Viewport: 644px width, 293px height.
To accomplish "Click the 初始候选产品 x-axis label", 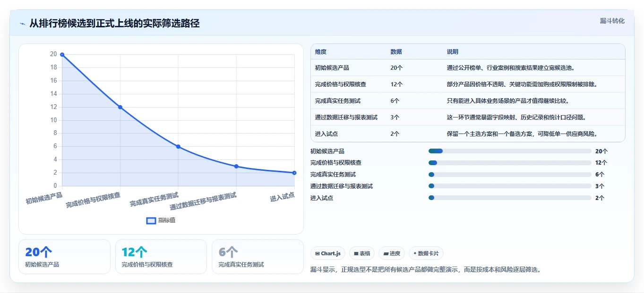I will [44, 198].
